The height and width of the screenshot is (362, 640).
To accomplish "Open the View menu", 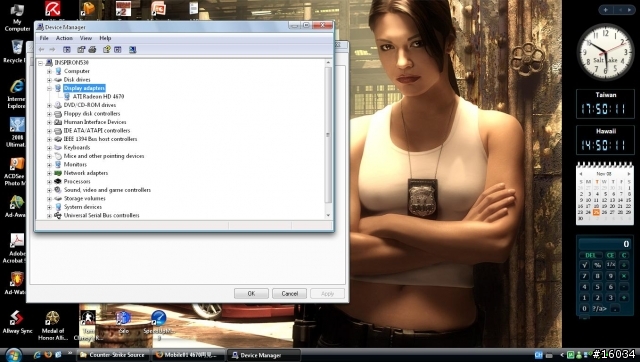I will click(x=86, y=38).
